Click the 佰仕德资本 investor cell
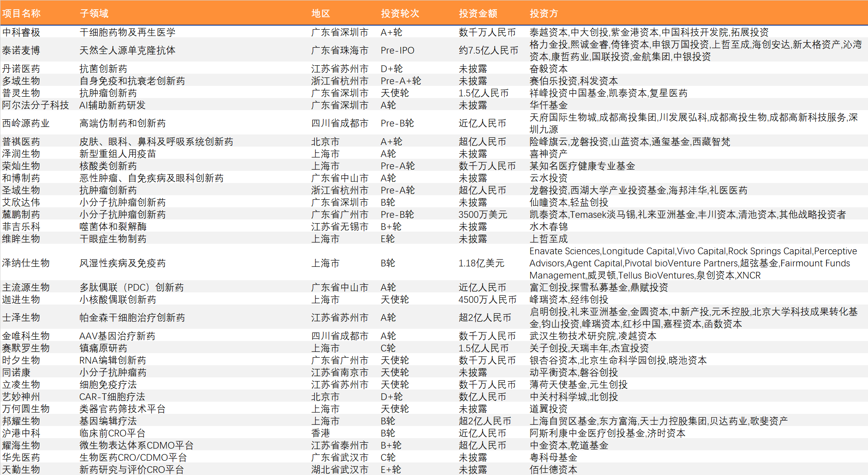The width and height of the screenshot is (868, 475). pos(553,470)
